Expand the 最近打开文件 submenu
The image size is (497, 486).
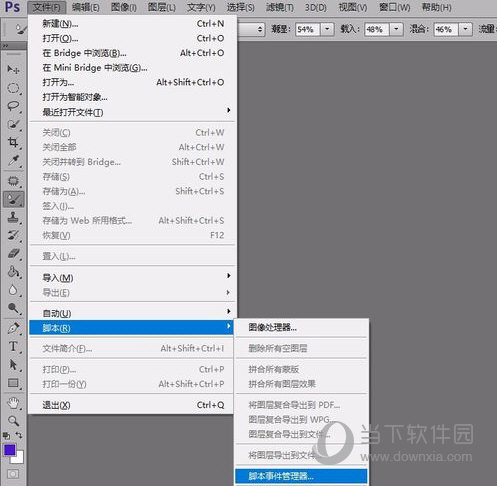(133, 112)
